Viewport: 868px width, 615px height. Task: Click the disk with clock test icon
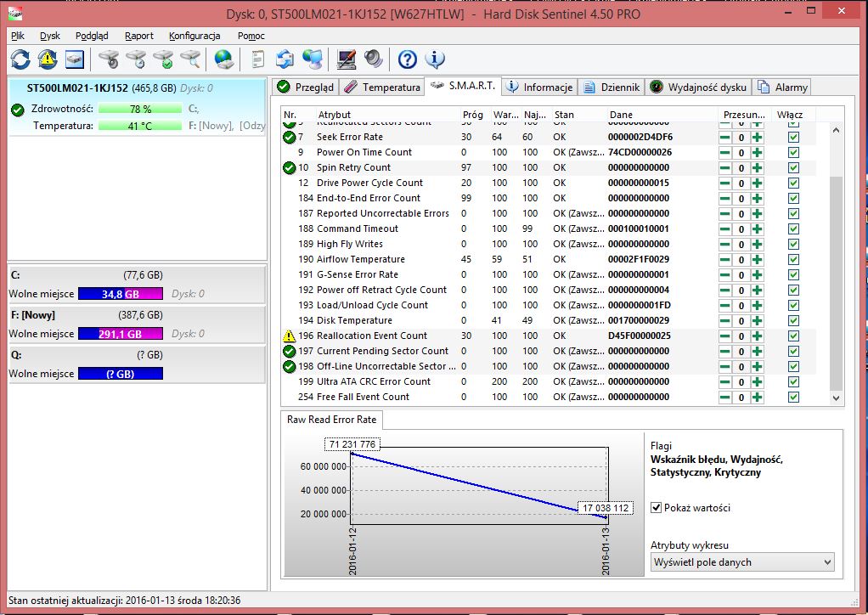tap(136, 59)
